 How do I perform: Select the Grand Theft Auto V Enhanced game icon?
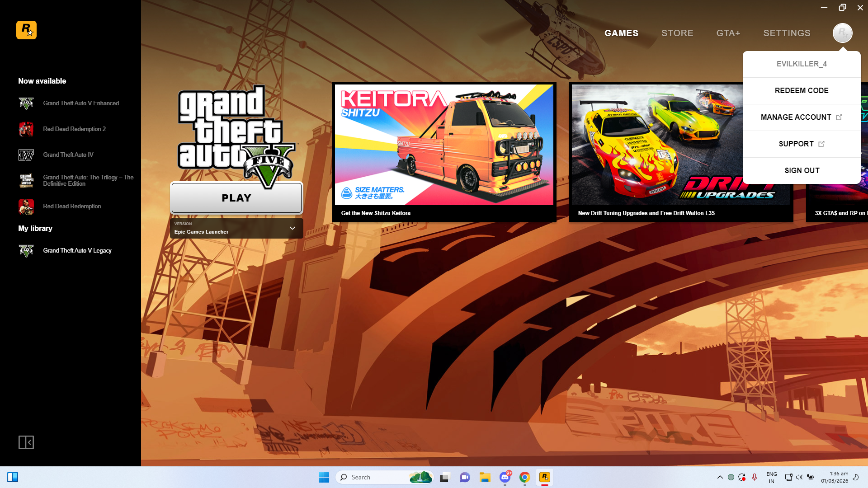point(26,103)
